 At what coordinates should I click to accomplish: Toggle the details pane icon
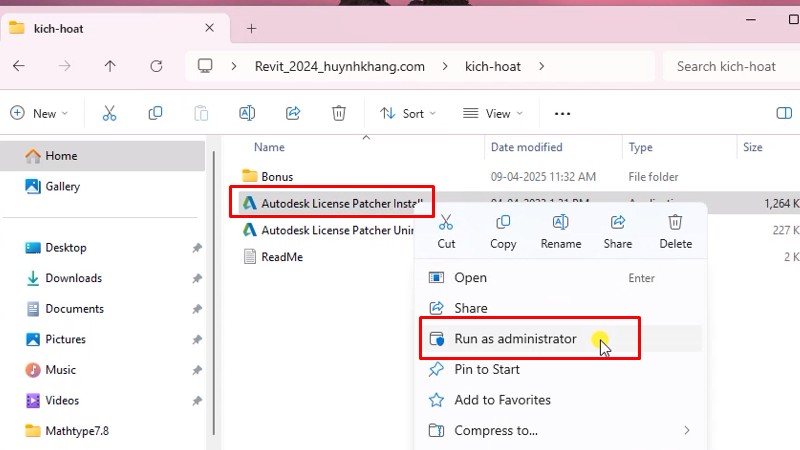784,113
